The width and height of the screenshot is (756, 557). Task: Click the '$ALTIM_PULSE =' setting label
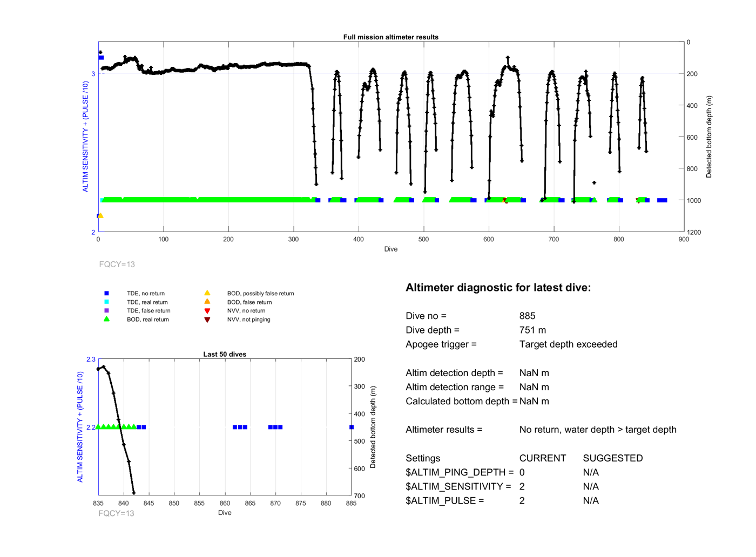[445, 501]
